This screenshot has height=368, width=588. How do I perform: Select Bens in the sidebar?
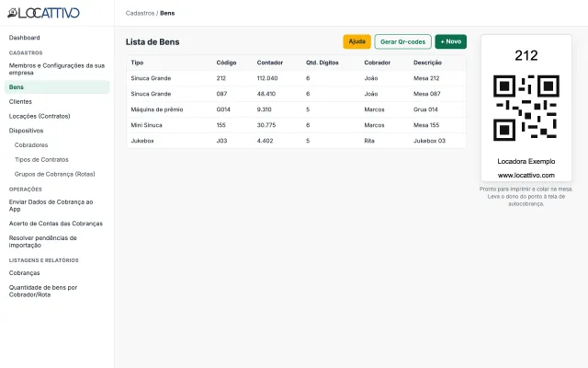[x=57, y=86]
